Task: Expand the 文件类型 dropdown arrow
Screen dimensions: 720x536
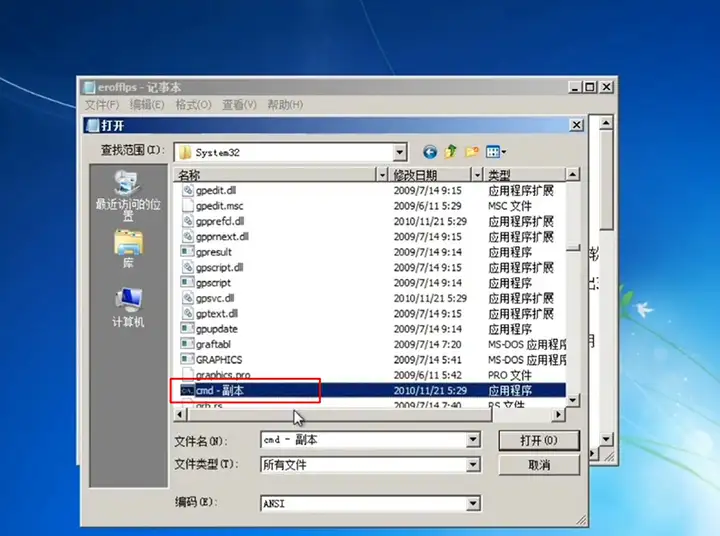Action: pos(473,465)
